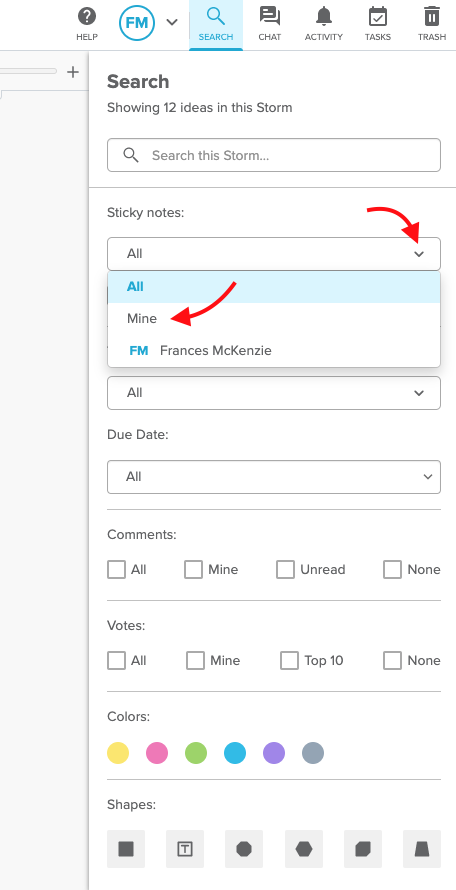The width and height of the screenshot is (456, 890).
Task: Expand the Due Date dropdown
Action: [274, 477]
